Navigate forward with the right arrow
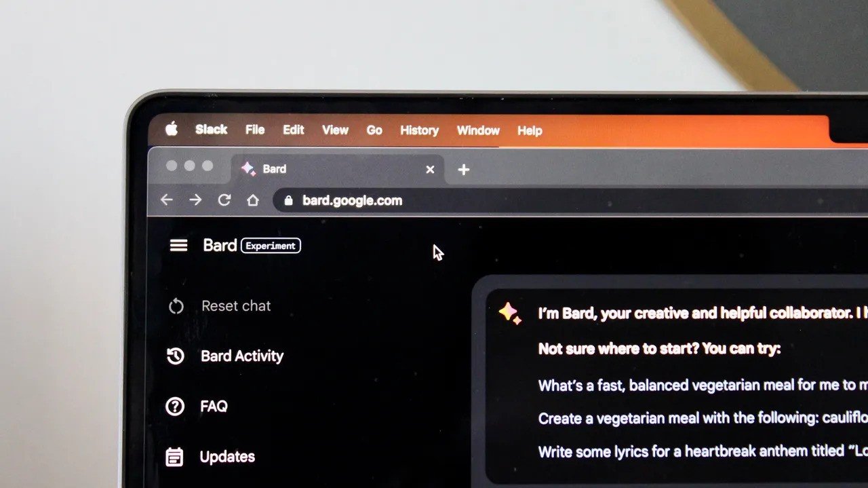This screenshot has height=488, width=868. pyautogui.click(x=195, y=200)
